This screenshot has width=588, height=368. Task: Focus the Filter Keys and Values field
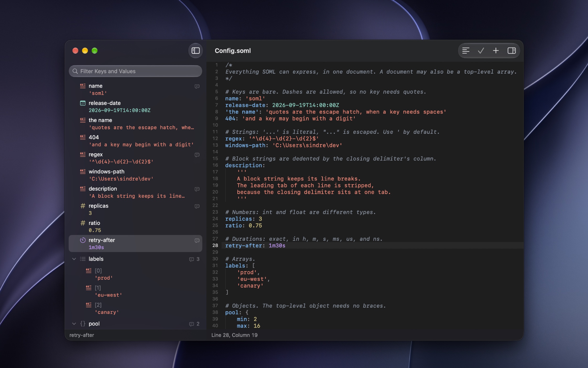[x=135, y=71]
